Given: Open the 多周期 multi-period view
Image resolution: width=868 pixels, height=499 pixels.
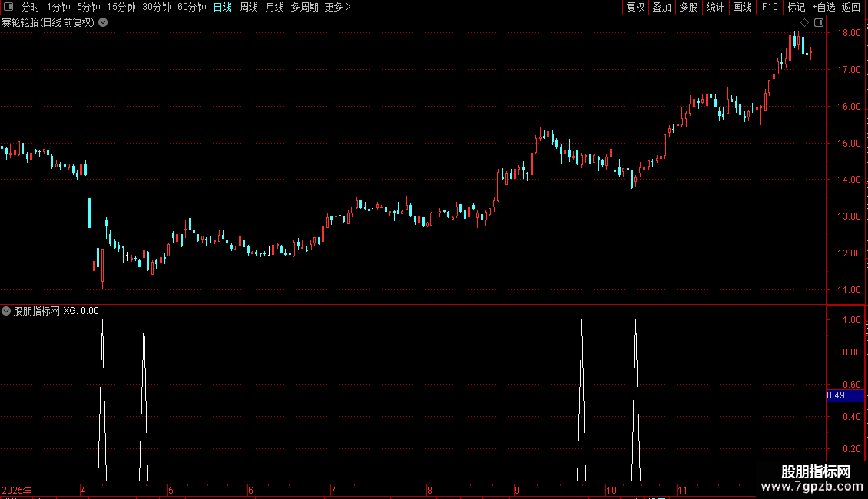Looking at the screenshot, I should [304, 7].
